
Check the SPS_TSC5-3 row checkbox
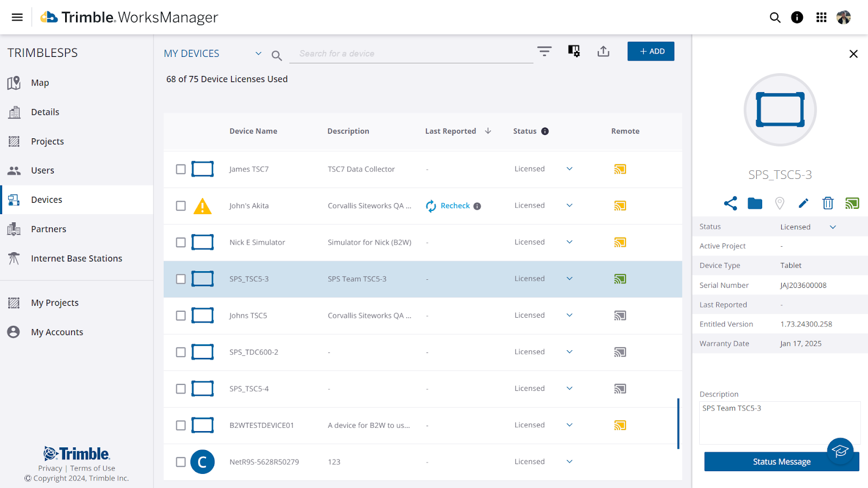[x=181, y=279]
